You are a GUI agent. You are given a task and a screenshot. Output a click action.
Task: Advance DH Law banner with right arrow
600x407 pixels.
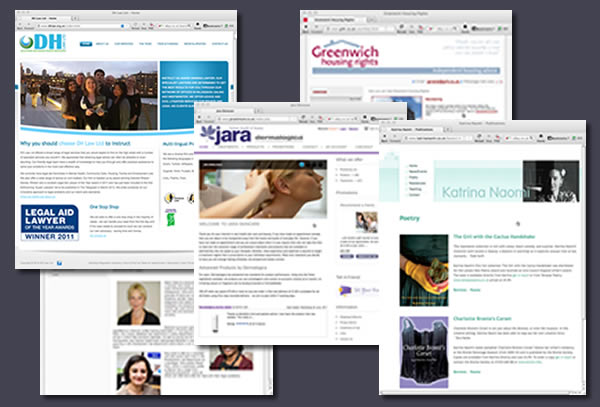pyautogui.click(x=232, y=87)
